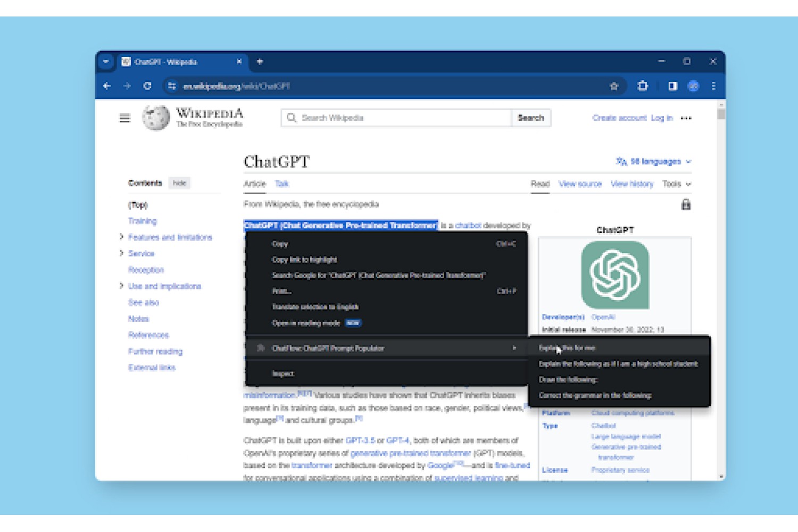Open the 98 languages dropdown
798x532 pixels.
[x=654, y=161]
